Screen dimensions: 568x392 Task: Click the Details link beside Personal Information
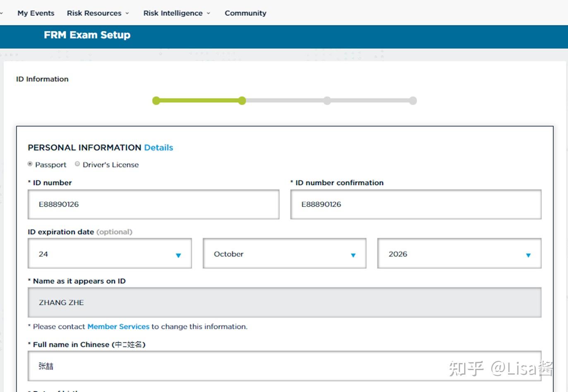click(158, 148)
